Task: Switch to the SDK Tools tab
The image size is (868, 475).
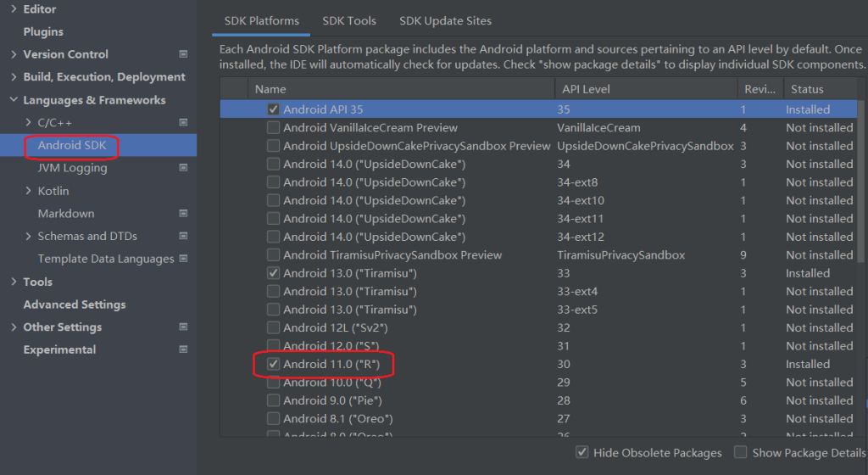Action: click(349, 20)
